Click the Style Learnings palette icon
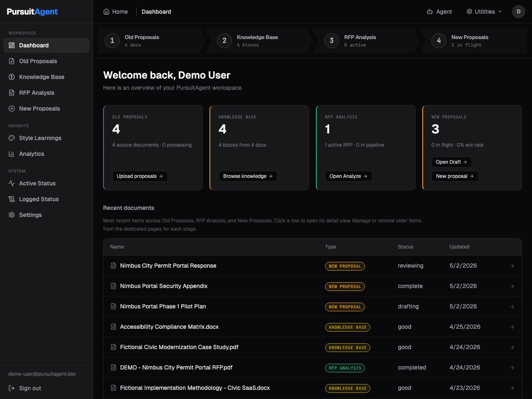The height and width of the screenshot is (399, 532). coord(12,138)
